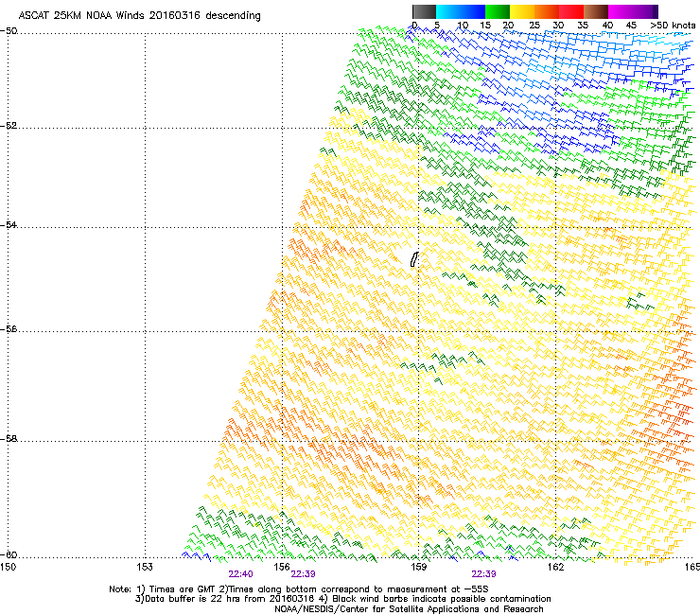Click the 'Data buffer is 22 hrs' note line
The height and width of the screenshot is (615, 700).
tap(342, 599)
